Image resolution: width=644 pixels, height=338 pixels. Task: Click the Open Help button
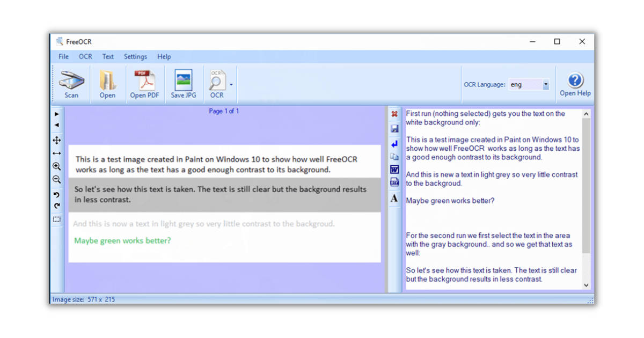tap(575, 84)
